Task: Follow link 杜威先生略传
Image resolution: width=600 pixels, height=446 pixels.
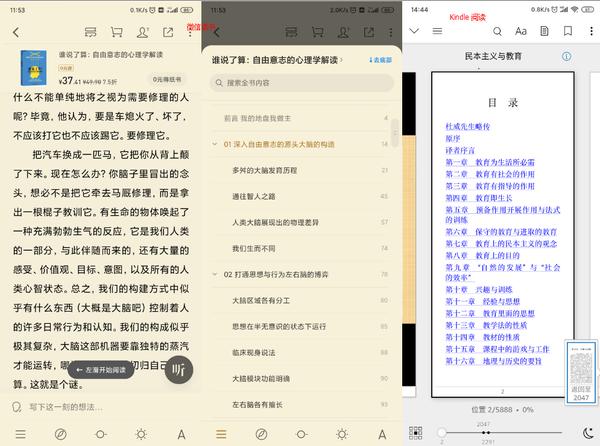Action: point(468,126)
